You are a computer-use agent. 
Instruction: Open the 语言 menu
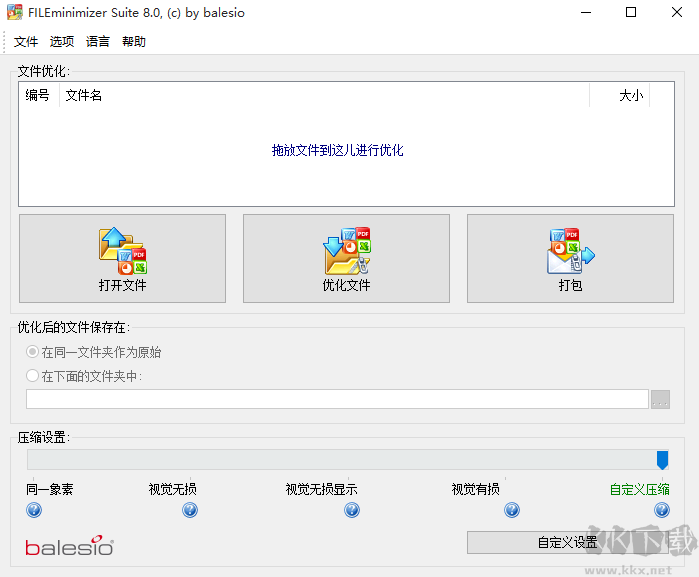pos(98,42)
